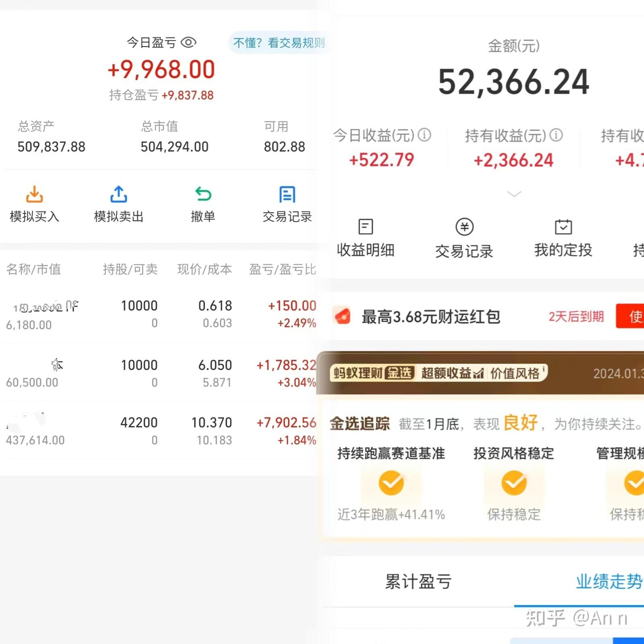Select the 模拟卖出 (simulated sell) icon
Screen dimensions: 644x644
point(118,195)
